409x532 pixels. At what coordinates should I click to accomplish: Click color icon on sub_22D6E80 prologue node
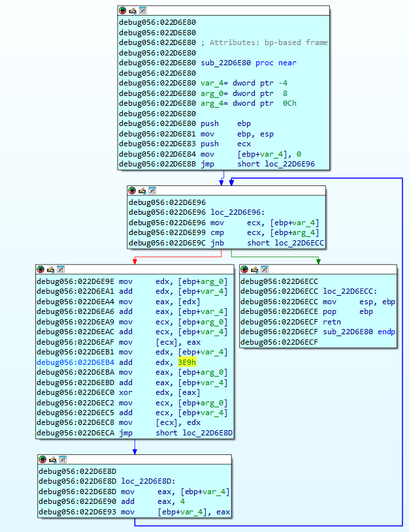pyautogui.click(x=122, y=10)
